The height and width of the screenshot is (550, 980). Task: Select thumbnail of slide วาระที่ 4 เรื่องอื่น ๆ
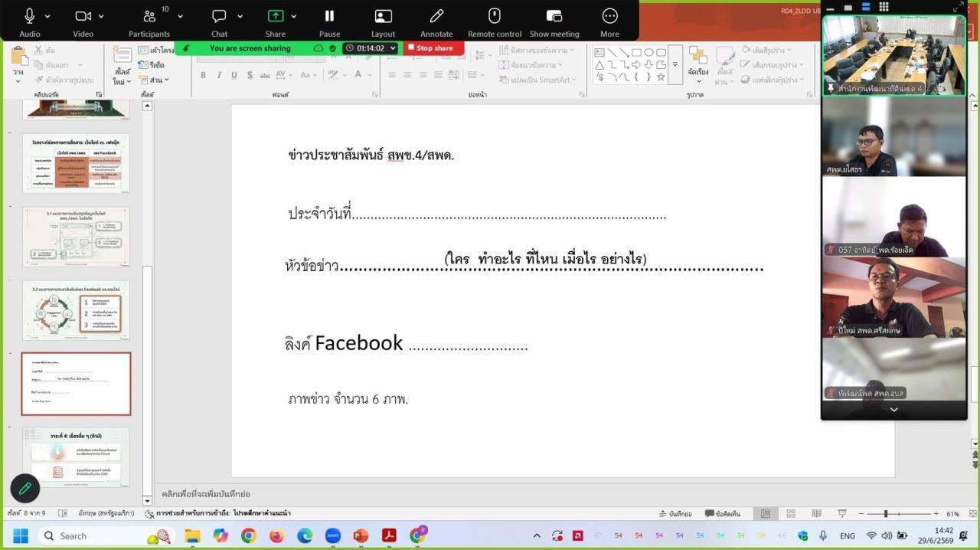click(76, 457)
